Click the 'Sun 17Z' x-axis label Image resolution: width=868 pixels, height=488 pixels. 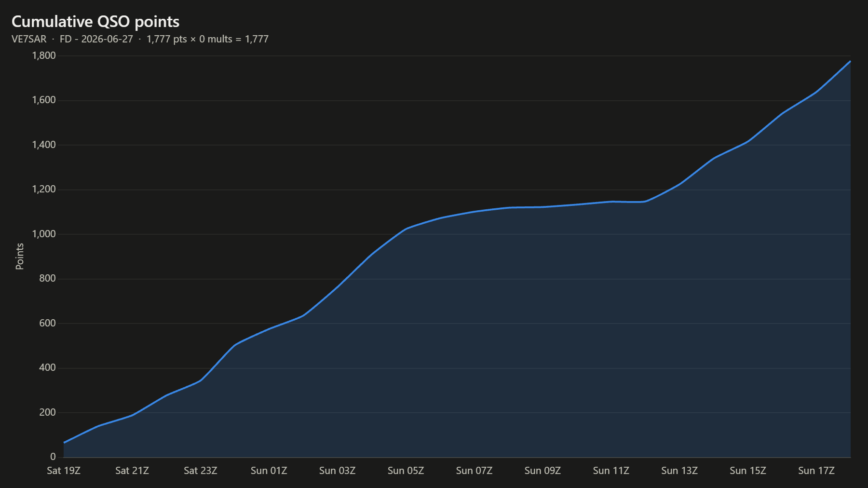click(816, 471)
